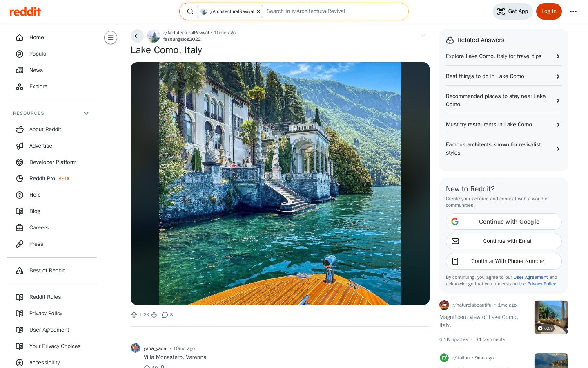Click the post comments icon
Screen dimensions: 588x368
pyautogui.click(x=165, y=315)
